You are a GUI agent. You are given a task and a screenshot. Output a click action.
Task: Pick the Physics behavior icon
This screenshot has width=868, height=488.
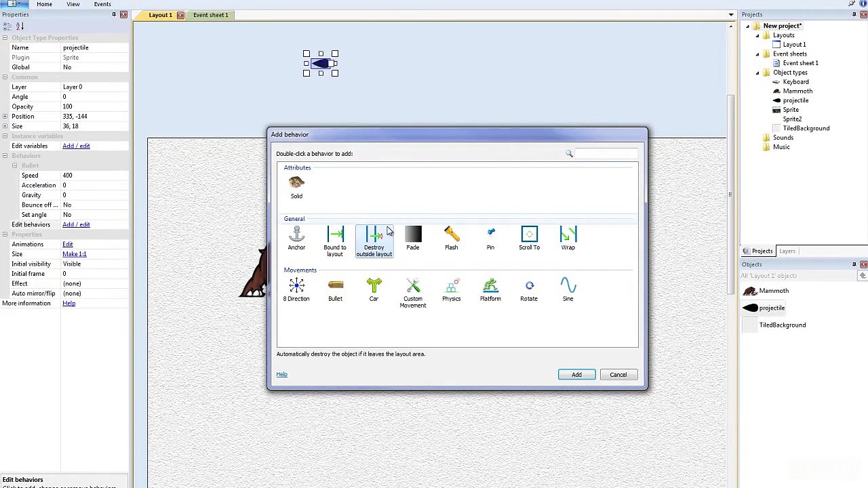(x=452, y=289)
